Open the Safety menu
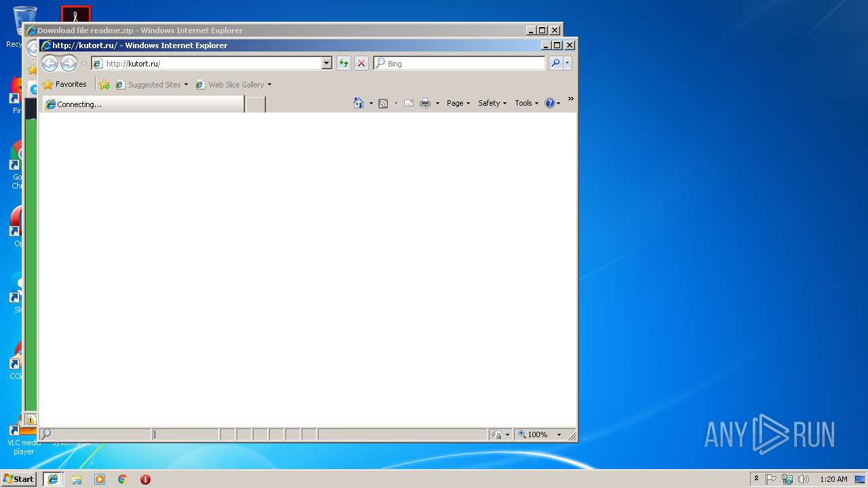 (492, 103)
